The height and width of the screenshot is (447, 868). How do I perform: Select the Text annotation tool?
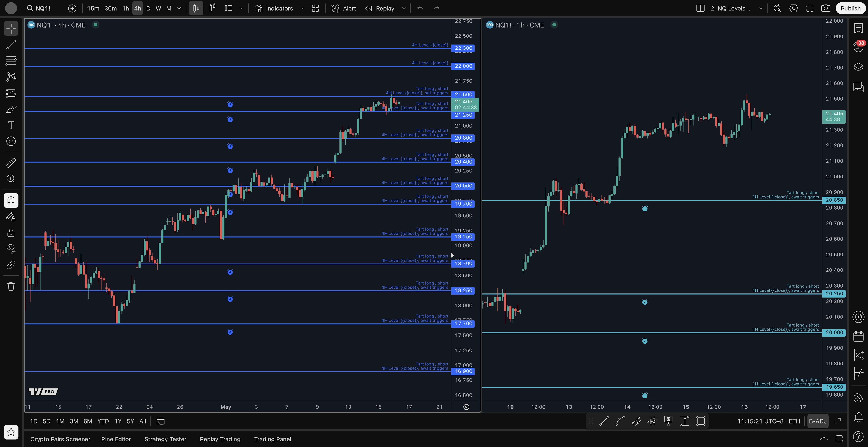(x=11, y=125)
